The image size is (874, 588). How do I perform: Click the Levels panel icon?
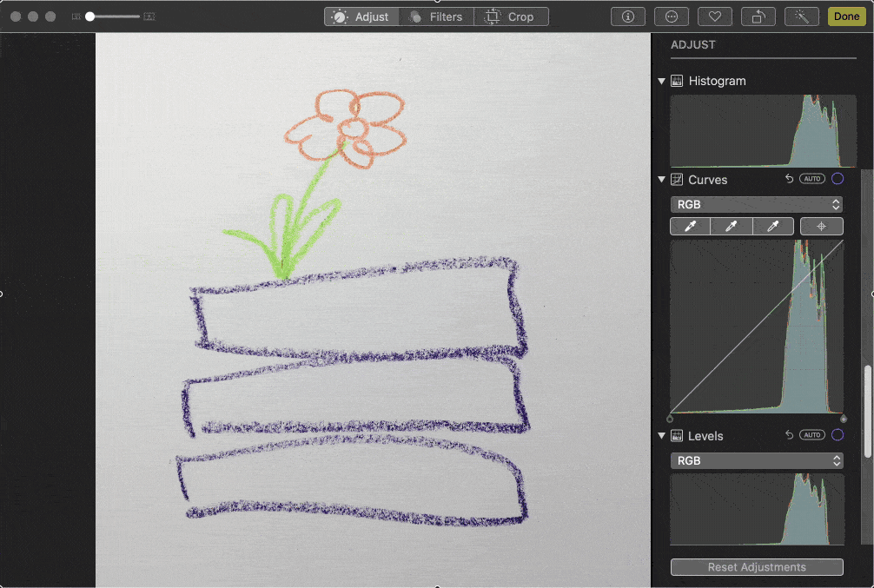[677, 436]
